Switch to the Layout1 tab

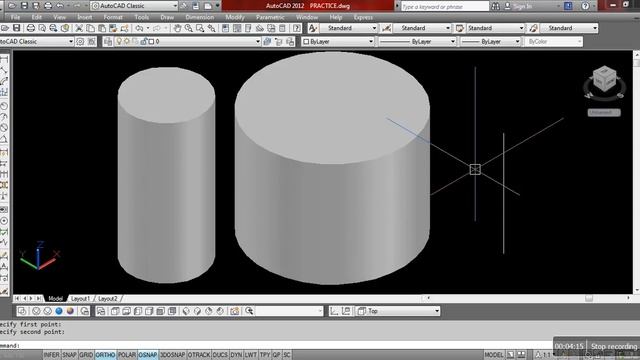click(x=80, y=298)
